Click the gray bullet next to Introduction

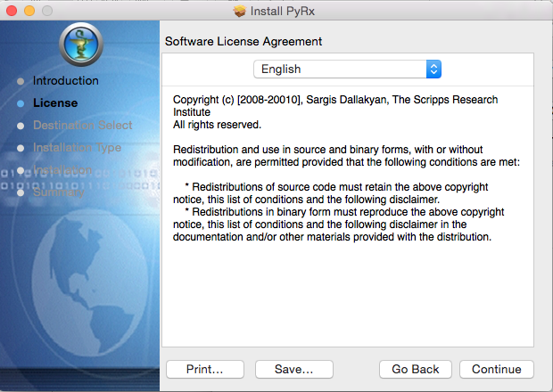point(21,81)
